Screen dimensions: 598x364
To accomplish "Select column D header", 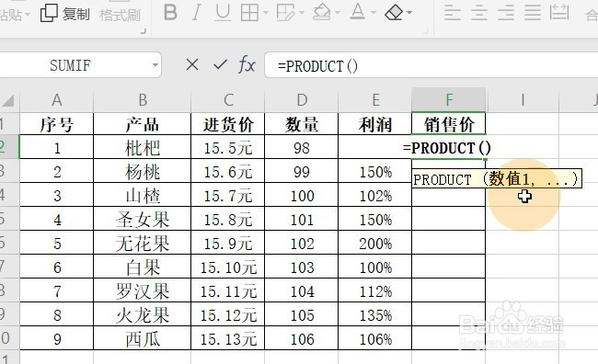I will click(x=302, y=100).
